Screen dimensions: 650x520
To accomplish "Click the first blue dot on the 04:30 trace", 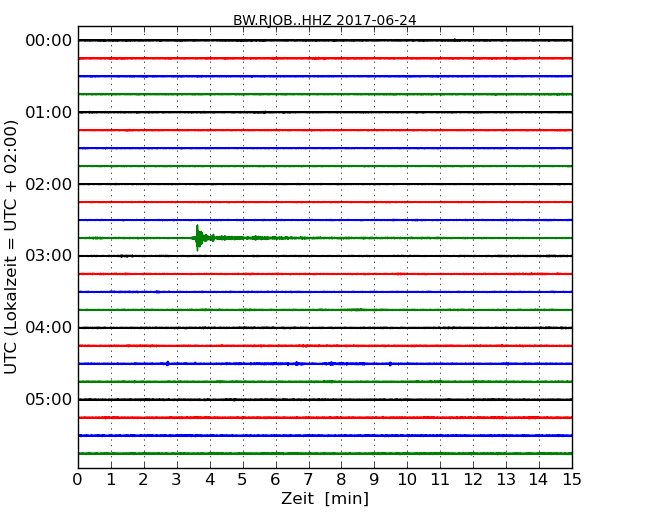I will (167, 364).
